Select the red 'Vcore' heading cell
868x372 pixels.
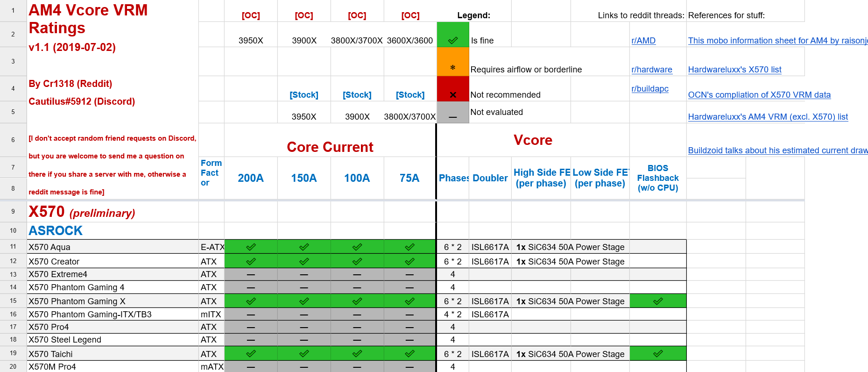533,140
